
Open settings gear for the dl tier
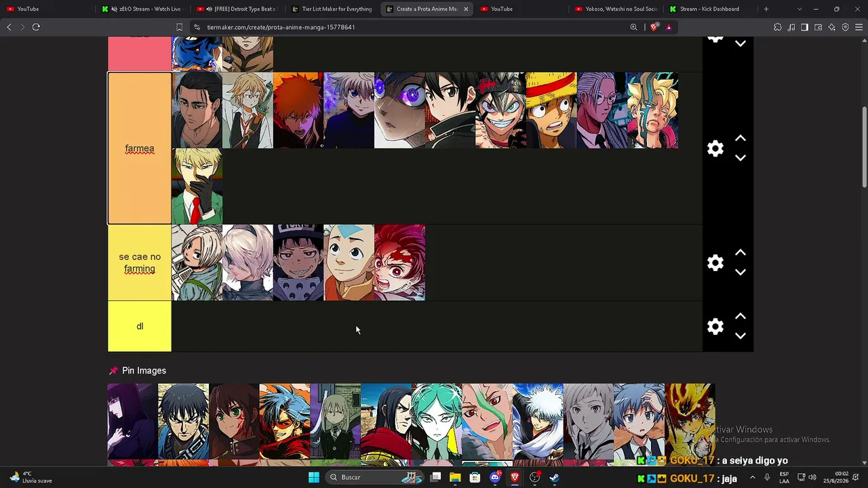click(715, 326)
